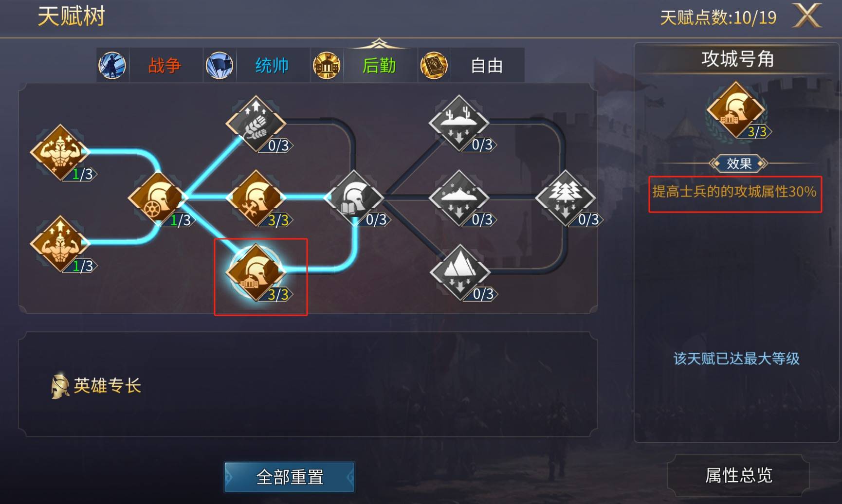Select the helmet with wrench talent
The height and width of the screenshot is (504, 842).
click(256, 198)
